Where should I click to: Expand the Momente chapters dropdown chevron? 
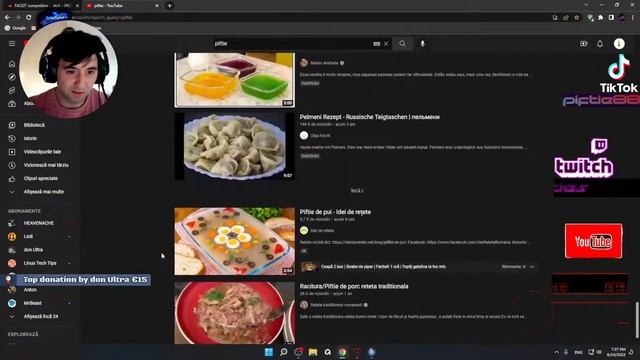532,267
